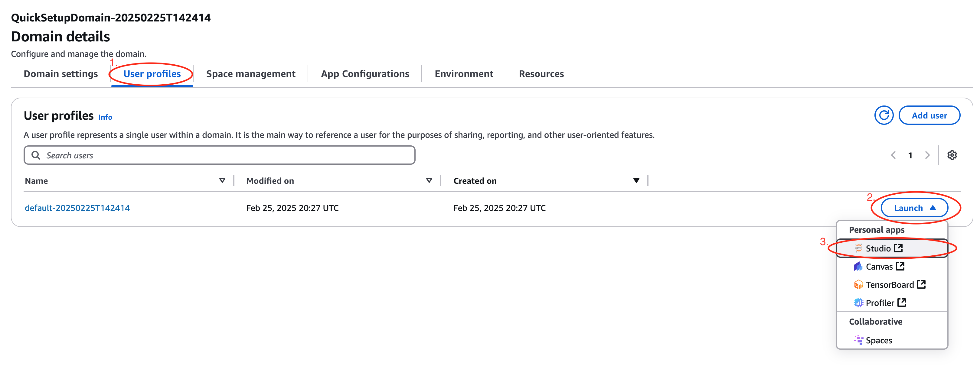The height and width of the screenshot is (379, 980).
Task: Click the refresh user profiles icon
Action: tap(884, 115)
